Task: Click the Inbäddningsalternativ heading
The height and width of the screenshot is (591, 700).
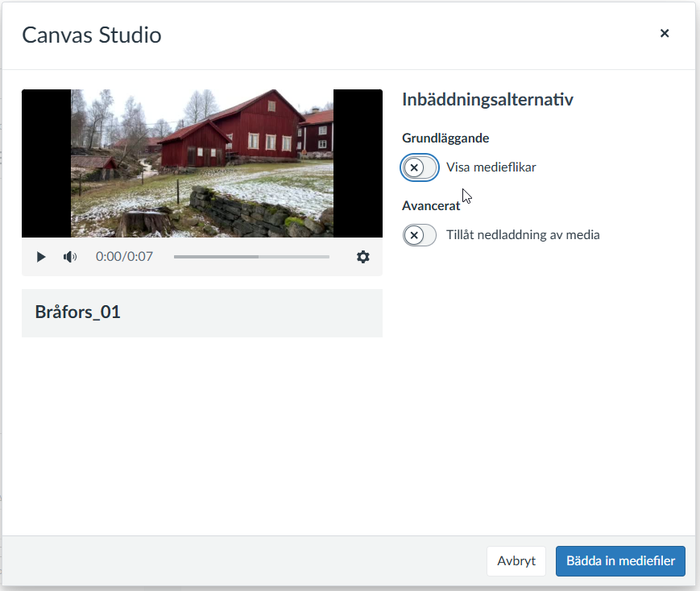Action: click(x=487, y=99)
